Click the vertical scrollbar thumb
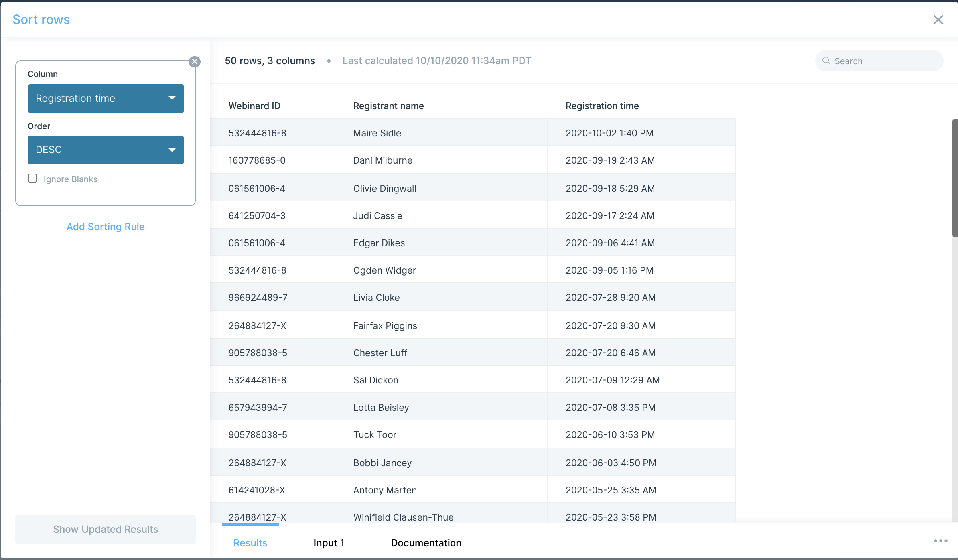Screen dimensions: 958x560 pos(955,178)
